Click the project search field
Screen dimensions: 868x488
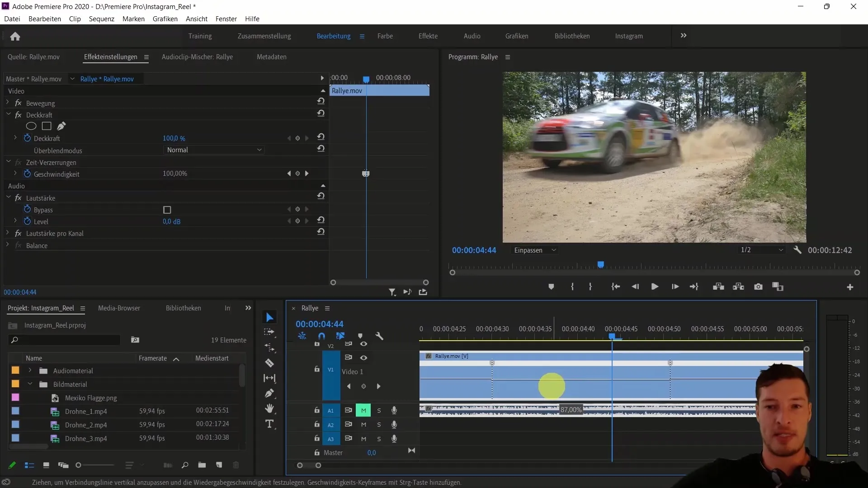(x=65, y=340)
